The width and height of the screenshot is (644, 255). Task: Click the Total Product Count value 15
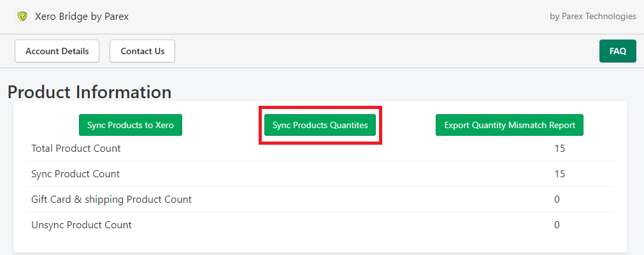coord(559,149)
